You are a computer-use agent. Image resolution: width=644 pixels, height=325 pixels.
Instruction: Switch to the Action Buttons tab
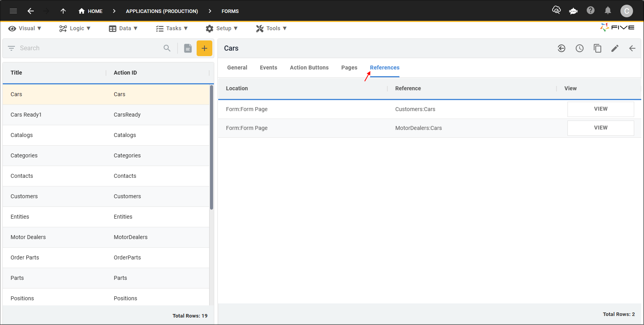click(x=309, y=68)
